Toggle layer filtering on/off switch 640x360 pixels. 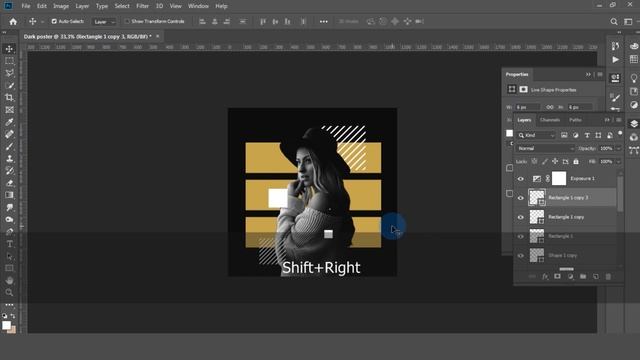click(x=620, y=133)
